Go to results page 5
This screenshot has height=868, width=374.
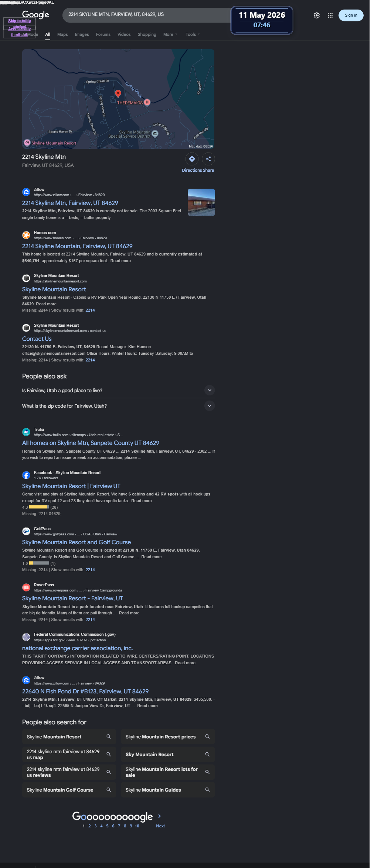tap(107, 826)
